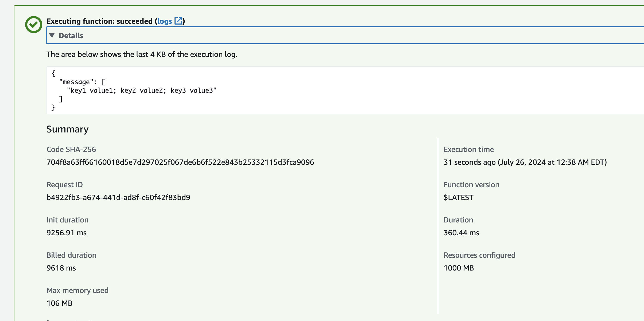Click the Summary section heading
This screenshot has width=644, height=321.
coord(67,129)
